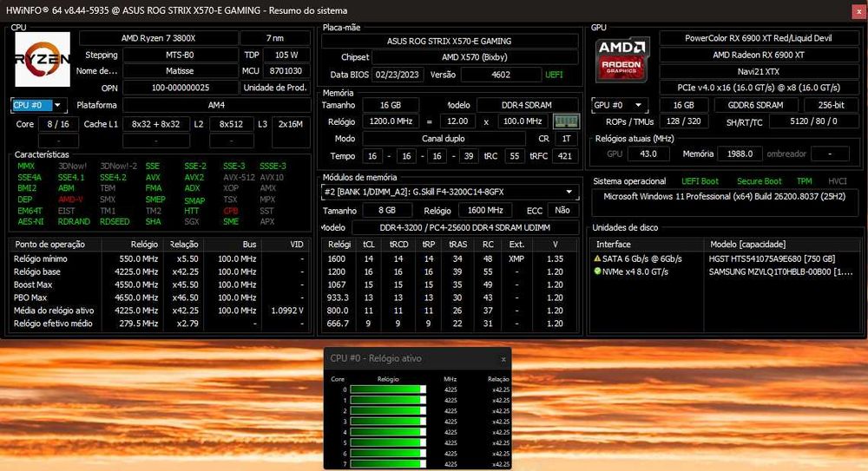Viewport: 868px width, 471px height.
Task: Click the Unidade de Prod. field
Action: (x=275, y=88)
